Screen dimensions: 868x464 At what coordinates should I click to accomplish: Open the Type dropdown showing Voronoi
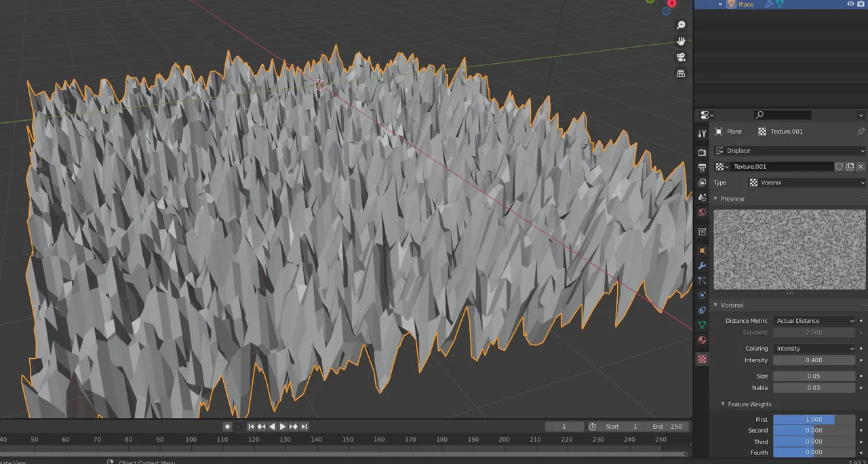(x=807, y=182)
